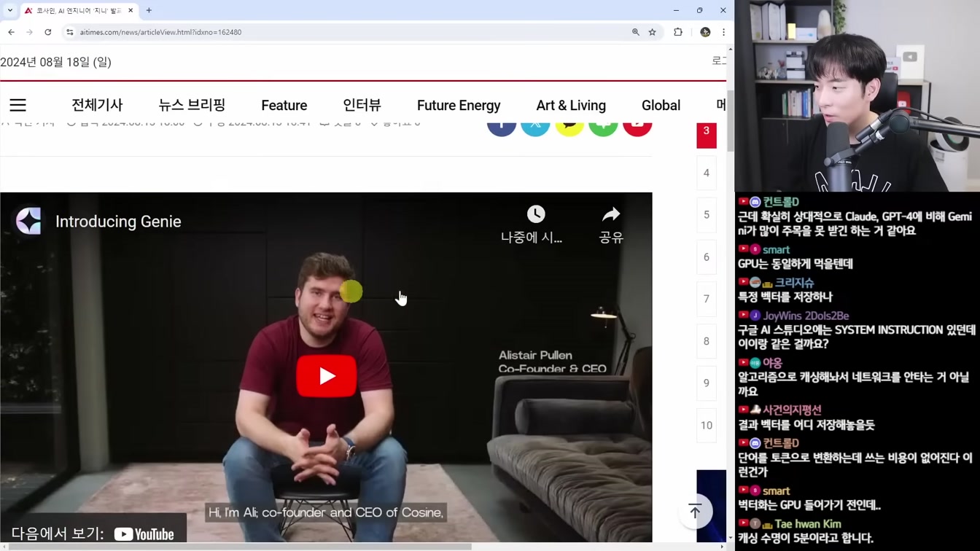Open the browser extensions puzzle icon

tap(678, 32)
